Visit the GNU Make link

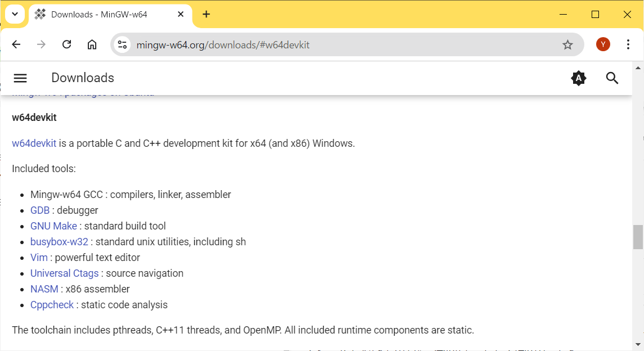pyautogui.click(x=53, y=226)
